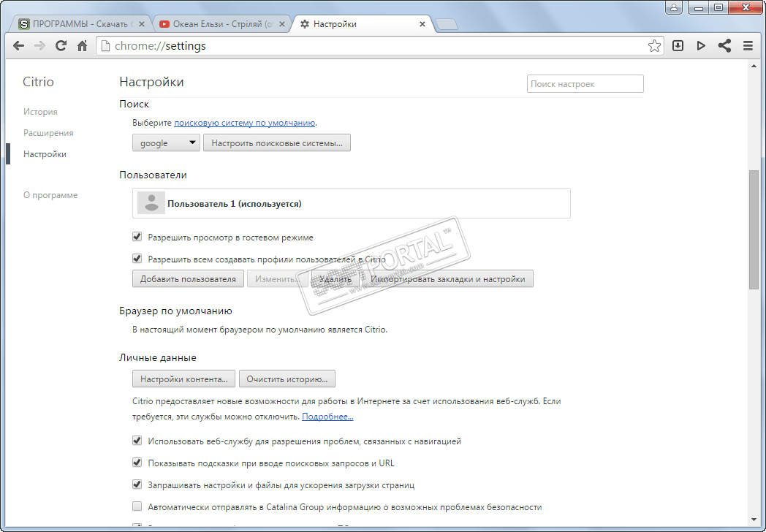Click Добавить пользователя button
This screenshot has width=766, height=532.
click(188, 278)
